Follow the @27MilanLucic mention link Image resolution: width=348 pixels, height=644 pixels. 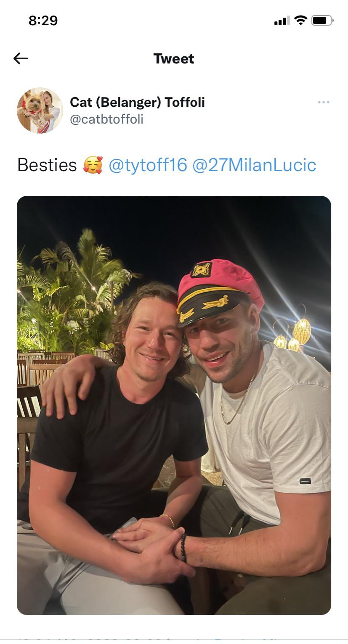(254, 165)
